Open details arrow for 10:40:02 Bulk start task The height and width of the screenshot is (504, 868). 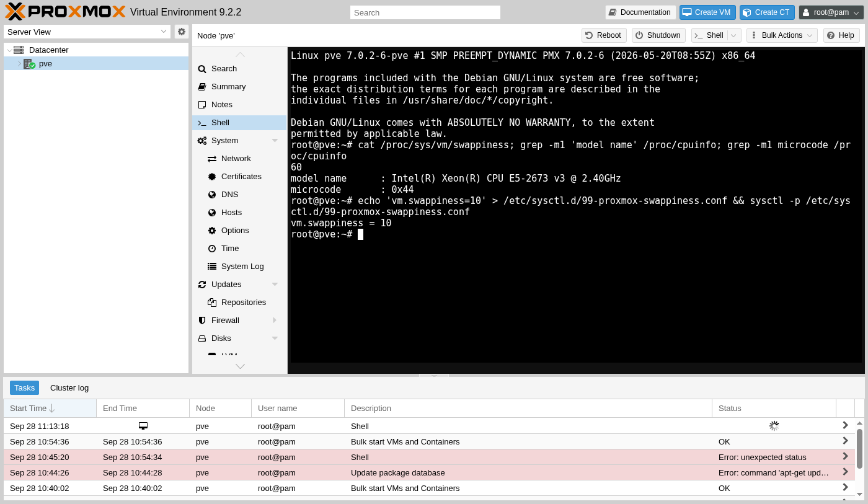[x=845, y=487]
